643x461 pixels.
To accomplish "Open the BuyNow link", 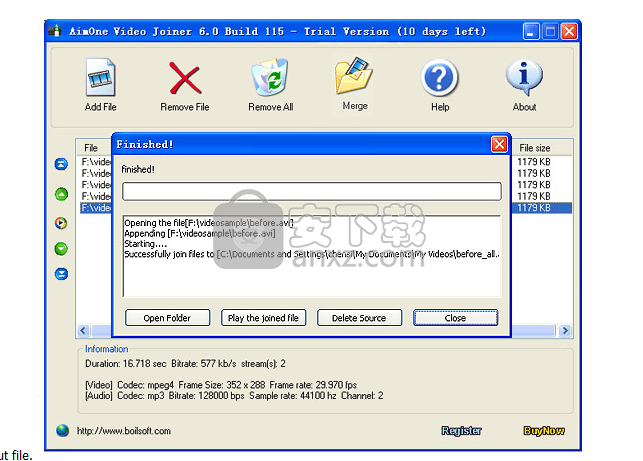I will (544, 431).
